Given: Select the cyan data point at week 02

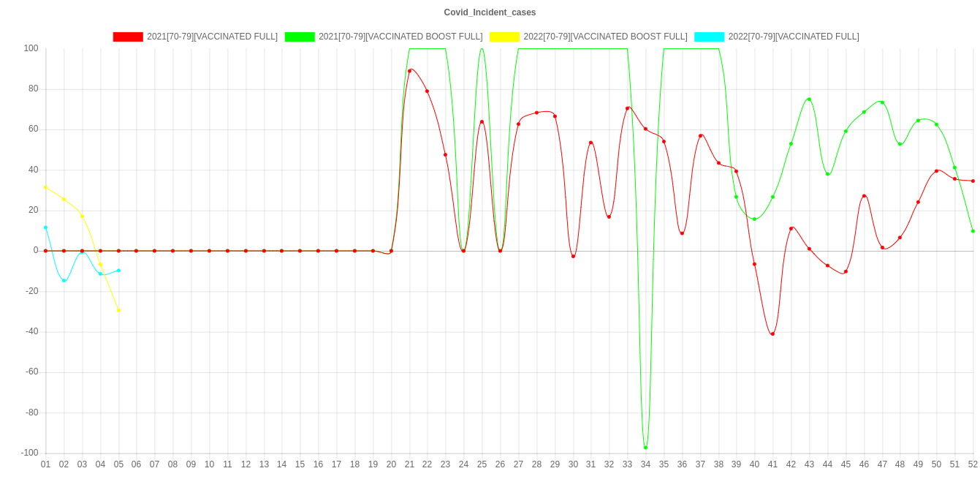Looking at the screenshot, I should click(64, 281).
